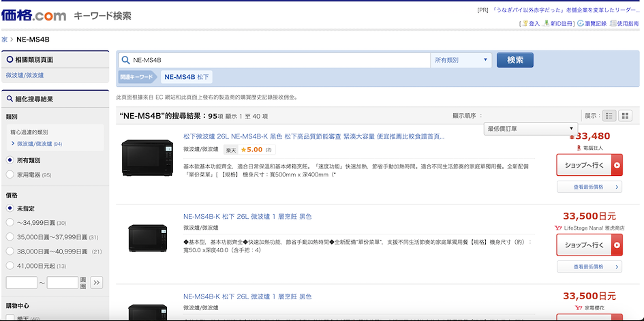The height and width of the screenshot is (321, 644).
Task: Select the ~34,999日圓 price radio
Action: [10, 222]
